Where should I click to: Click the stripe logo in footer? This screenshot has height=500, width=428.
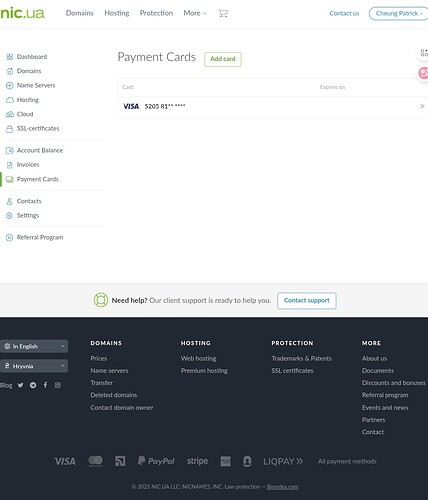tap(197, 461)
